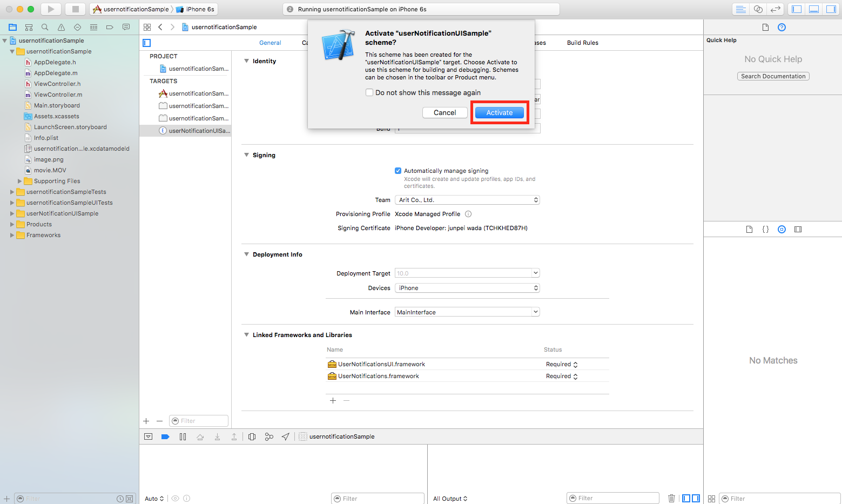Click the targets list Filter field
Viewport: 842px width, 504px height.
tap(199, 421)
